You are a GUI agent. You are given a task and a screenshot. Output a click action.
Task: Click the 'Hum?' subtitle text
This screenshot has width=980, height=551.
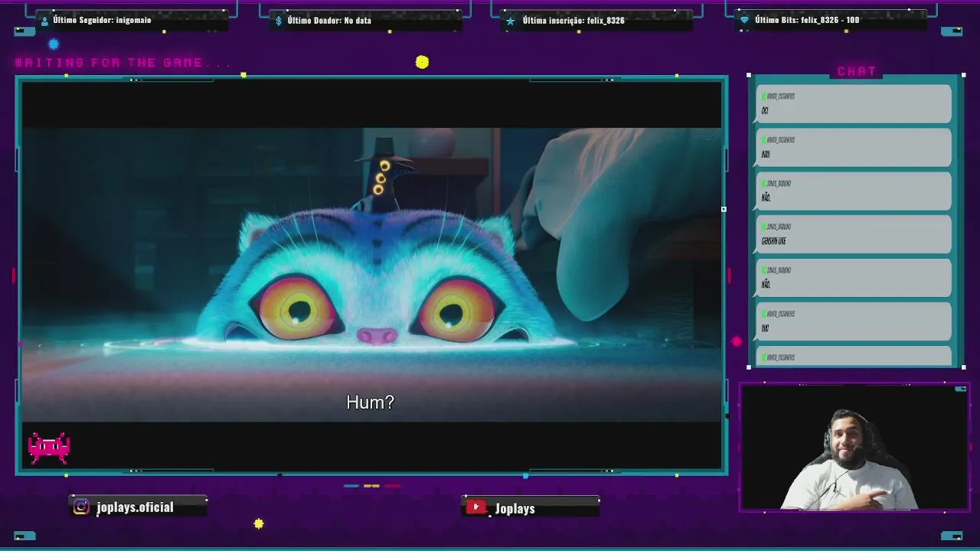pyautogui.click(x=370, y=402)
